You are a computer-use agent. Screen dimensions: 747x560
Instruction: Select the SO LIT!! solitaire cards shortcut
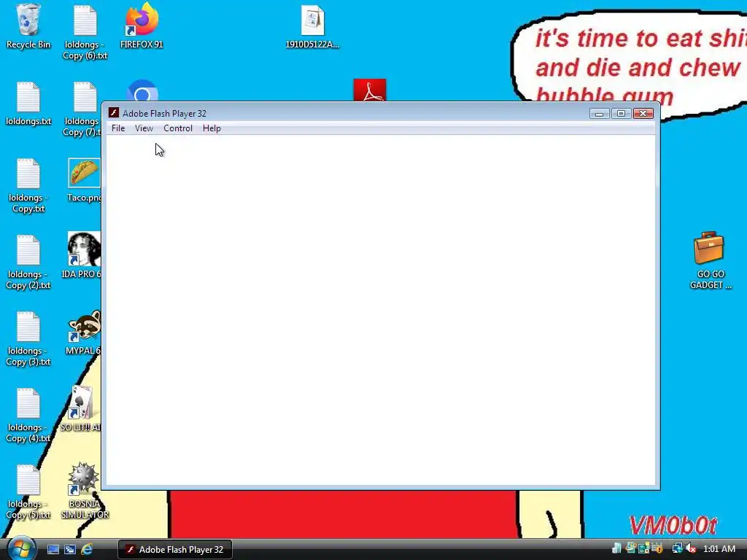tap(81, 408)
